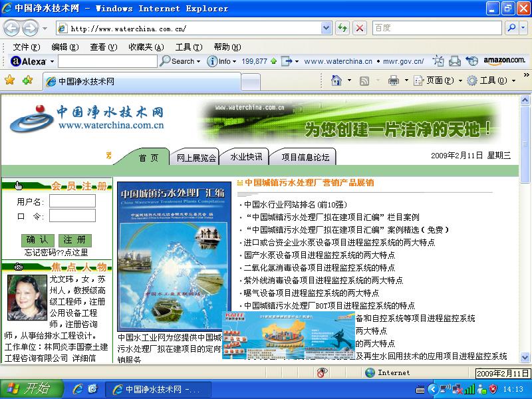
Task: Click the 中国净水技术网 browser tab
Action: tap(142, 81)
